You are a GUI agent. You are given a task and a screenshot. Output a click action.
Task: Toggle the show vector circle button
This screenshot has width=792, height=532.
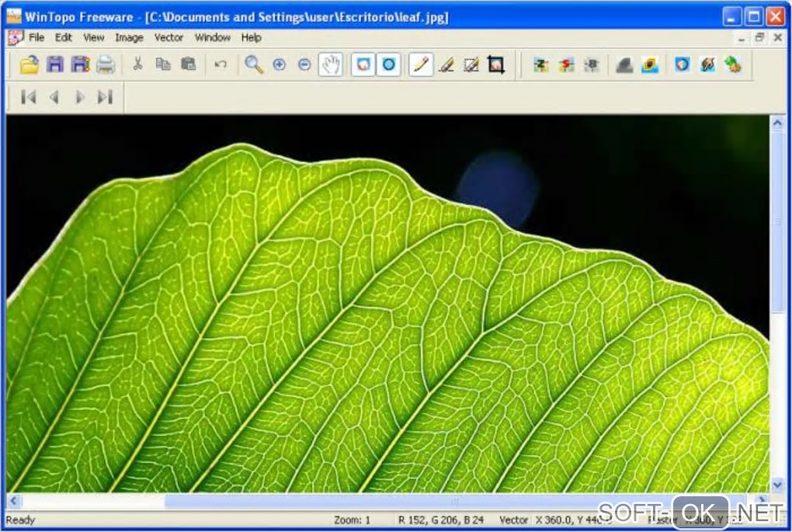tap(388, 64)
